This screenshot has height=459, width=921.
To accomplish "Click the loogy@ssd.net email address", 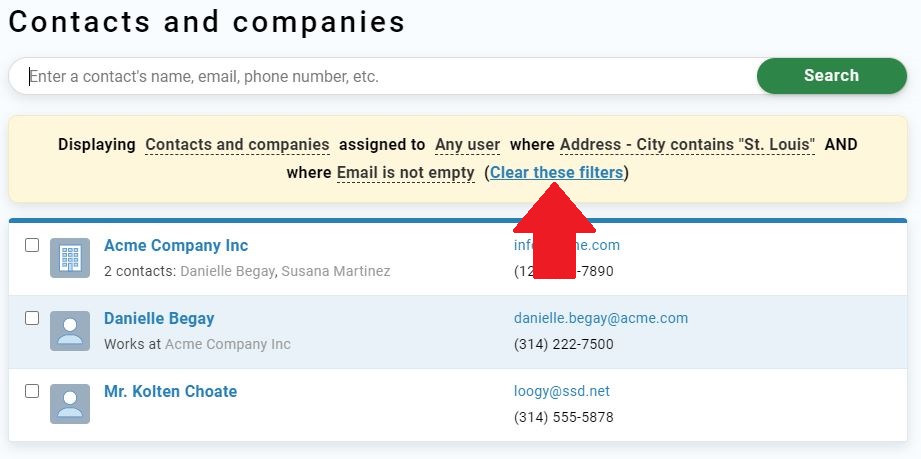I will pyautogui.click(x=562, y=391).
